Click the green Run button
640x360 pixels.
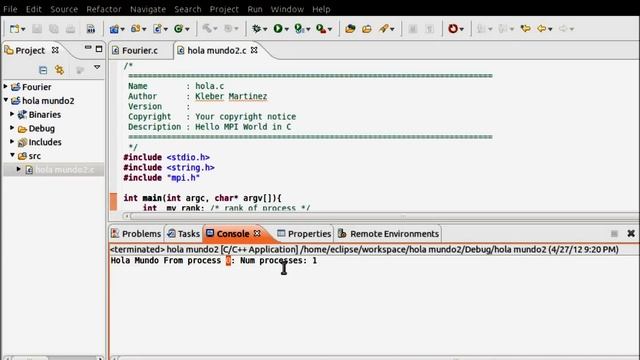(x=278, y=29)
